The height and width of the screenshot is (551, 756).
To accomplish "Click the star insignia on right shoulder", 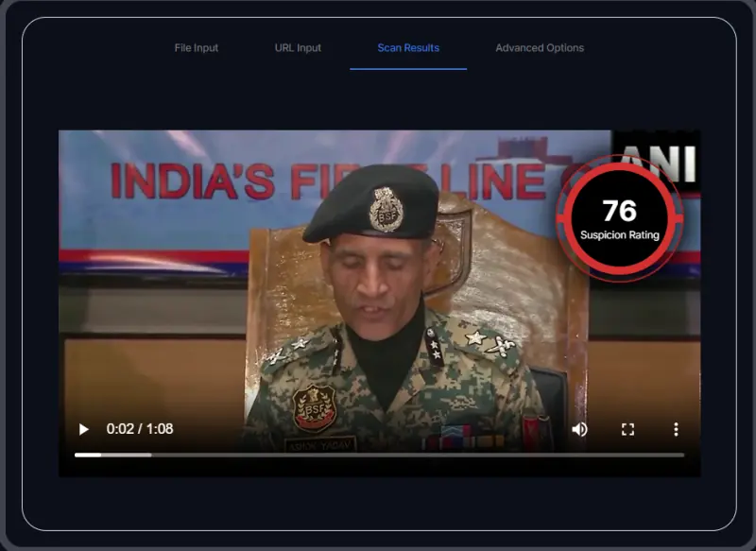I will (x=477, y=337).
